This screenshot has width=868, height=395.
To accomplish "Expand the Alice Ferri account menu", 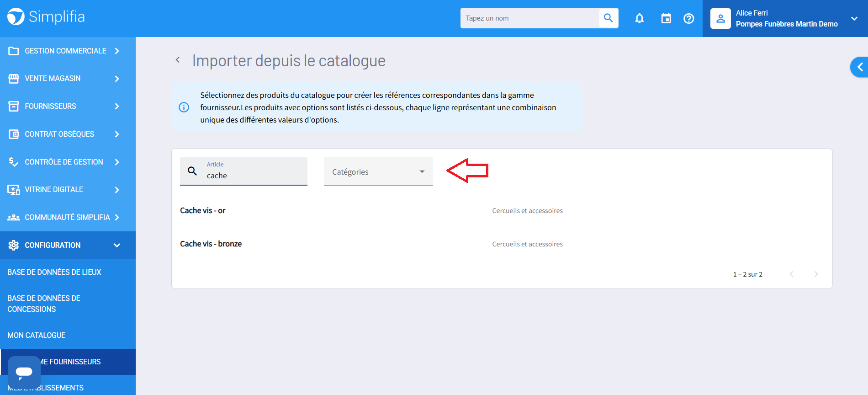I will (854, 19).
